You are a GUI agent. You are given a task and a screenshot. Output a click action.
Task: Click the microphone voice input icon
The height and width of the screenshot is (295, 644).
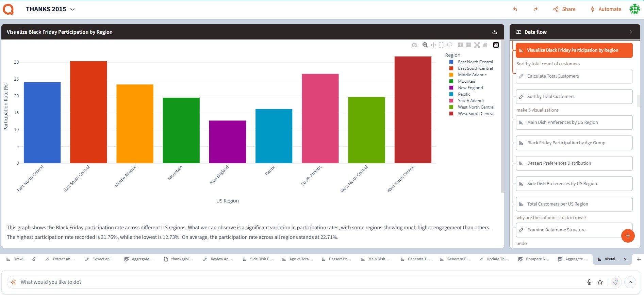(589, 282)
